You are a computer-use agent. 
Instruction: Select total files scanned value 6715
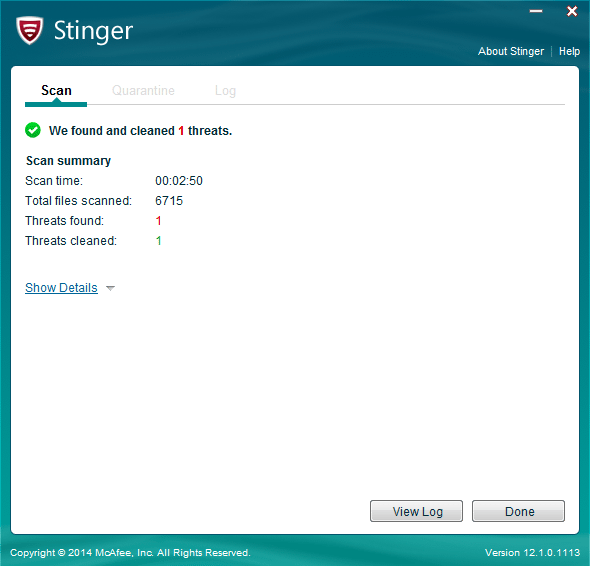pos(169,201)
